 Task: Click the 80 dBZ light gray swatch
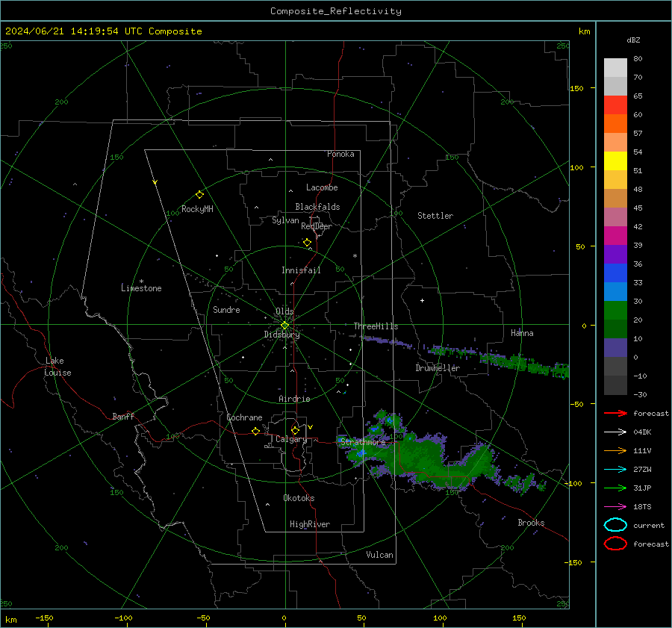click(615, 68)
